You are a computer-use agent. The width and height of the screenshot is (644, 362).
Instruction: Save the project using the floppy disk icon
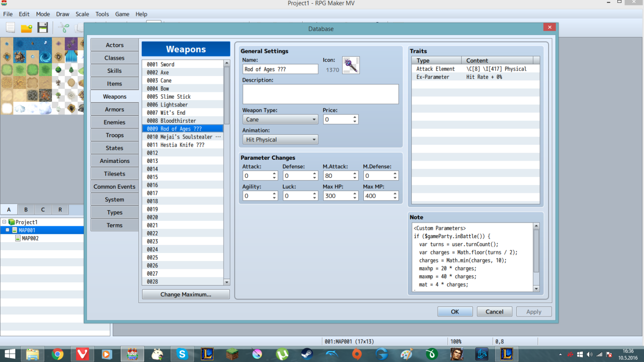(x=43, y=28)
